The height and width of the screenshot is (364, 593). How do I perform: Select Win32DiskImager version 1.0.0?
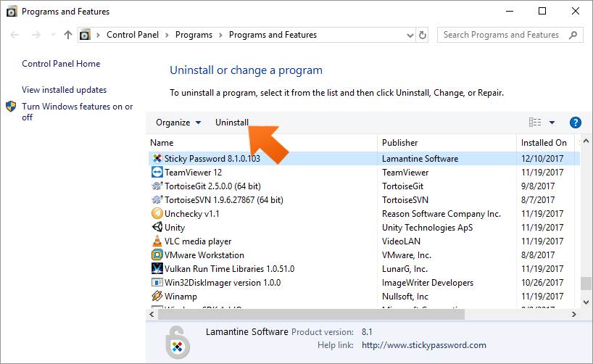coord(223,283)
